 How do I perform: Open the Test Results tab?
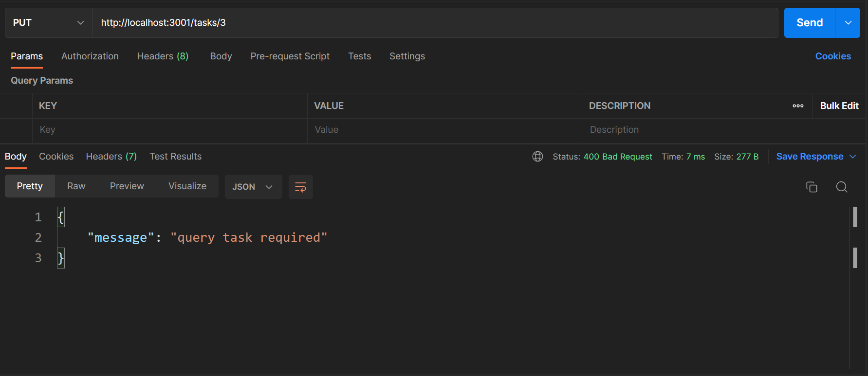click(x=176, y=157)
